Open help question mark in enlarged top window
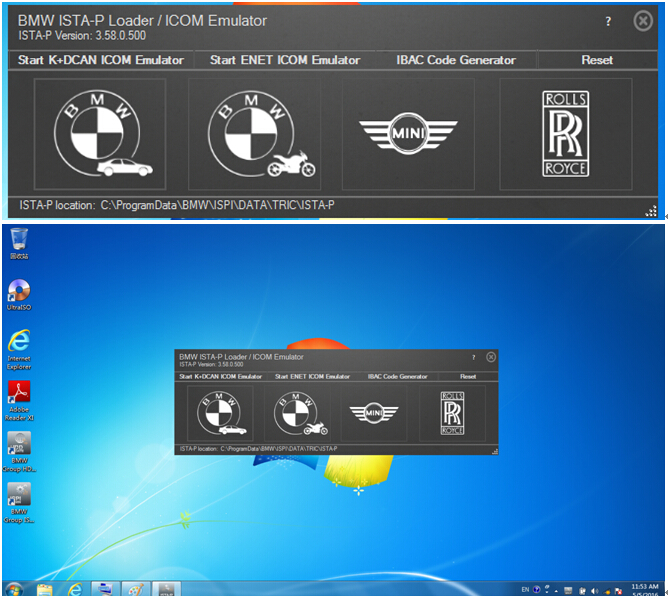Screen dimensions: 668x599 608,21
